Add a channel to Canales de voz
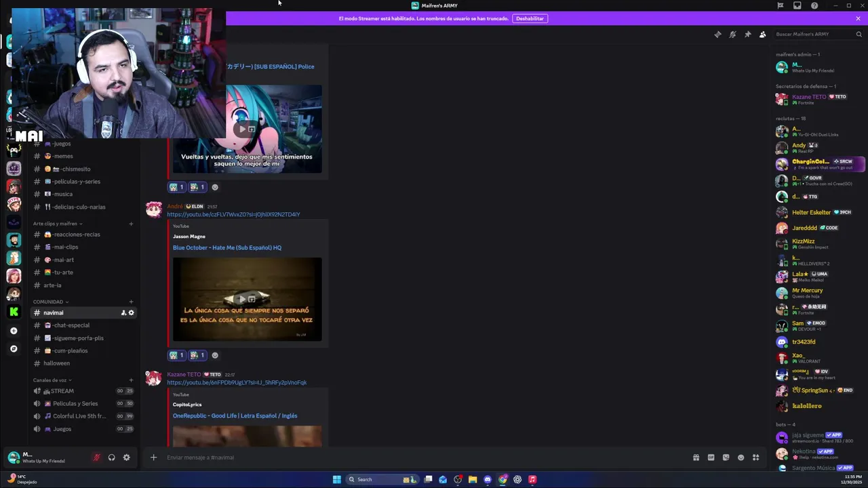The image size is (868, 488). (131, 380)
